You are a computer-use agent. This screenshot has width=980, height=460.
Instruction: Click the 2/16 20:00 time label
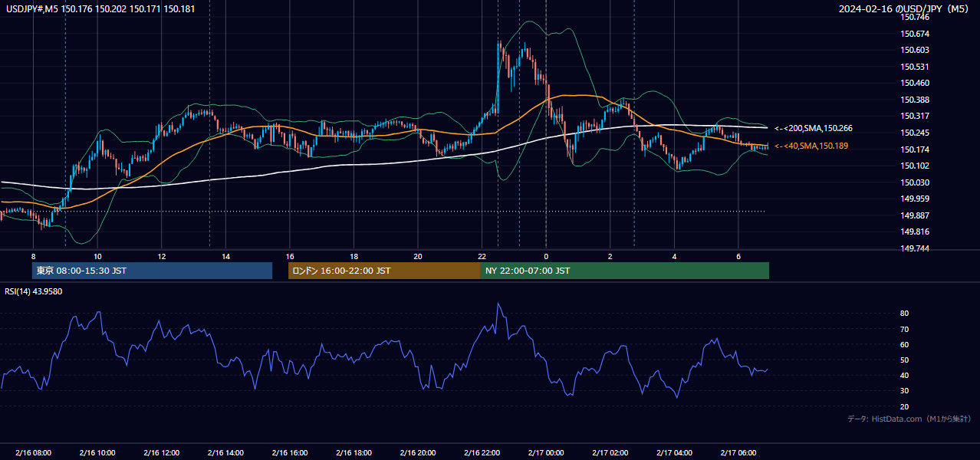click(417, 452)
